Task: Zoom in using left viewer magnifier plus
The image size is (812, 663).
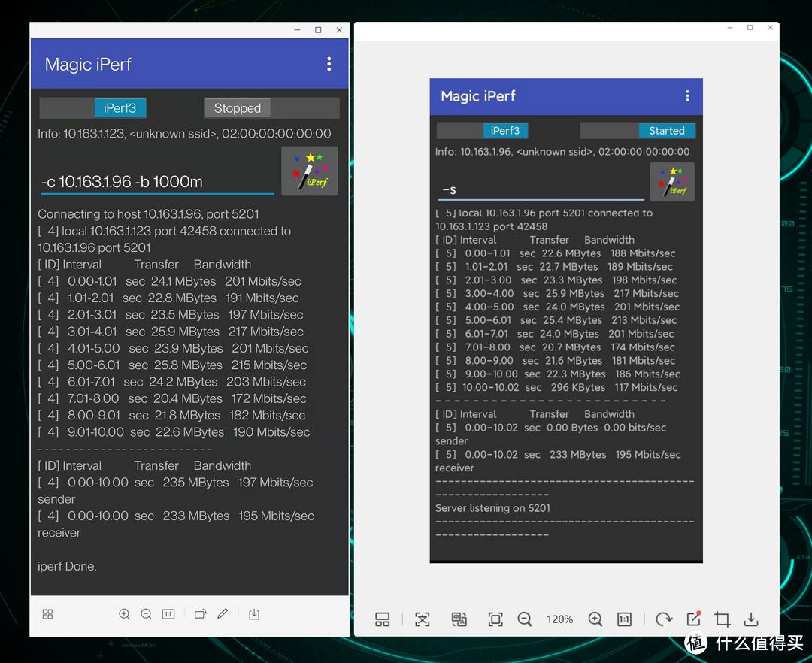Action: coord(124,614)
